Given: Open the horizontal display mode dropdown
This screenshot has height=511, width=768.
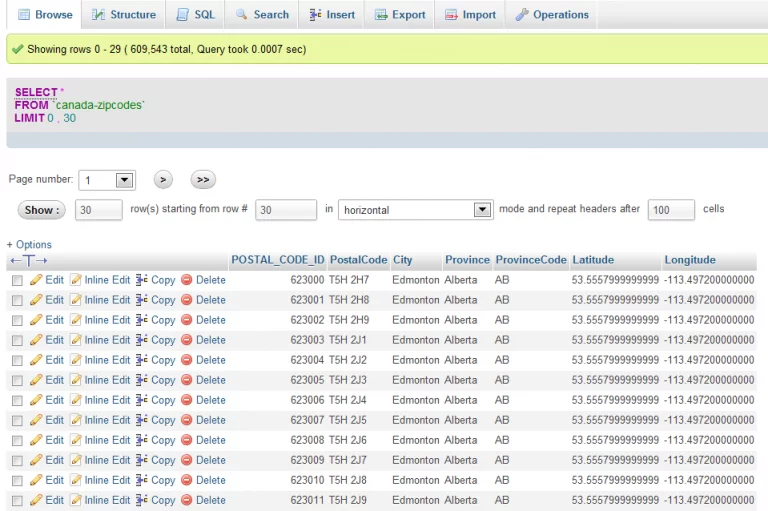Looking at the screenshot, I should (416, 210).
